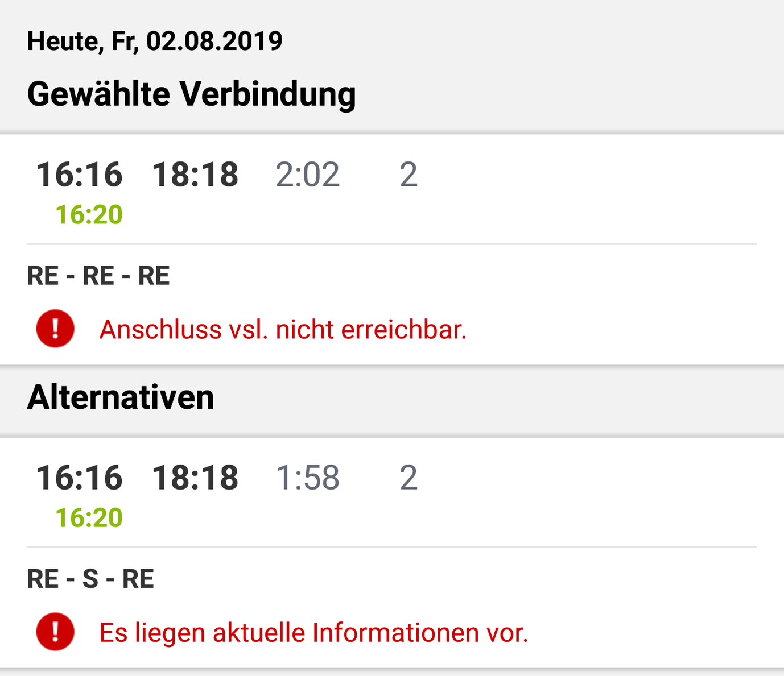Select the 'Alternativen' section heading
This screenshot has width=784, height=676.
point(121,397)
